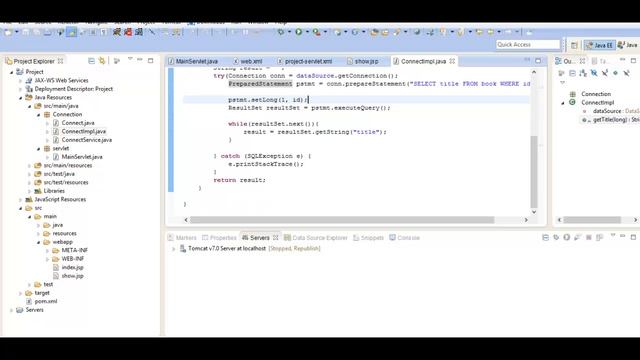Expand JAX-WS Web Services node
Viewport: 640px width, 360px height.
click(x=20, y=80)
